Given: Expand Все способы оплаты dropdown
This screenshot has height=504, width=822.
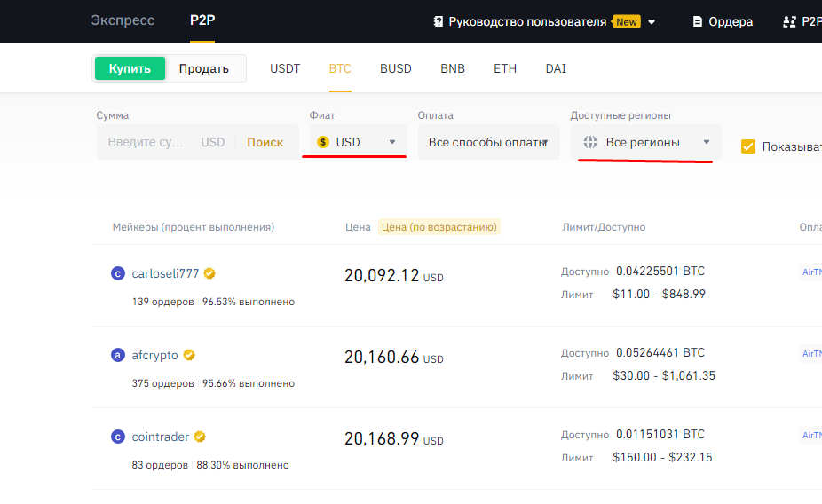Looking at the screenshot, I should coord(488,142).
